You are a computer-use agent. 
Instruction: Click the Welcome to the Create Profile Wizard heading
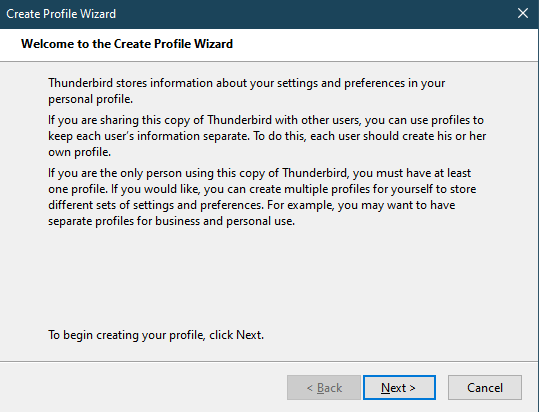[x=127, y=44]
